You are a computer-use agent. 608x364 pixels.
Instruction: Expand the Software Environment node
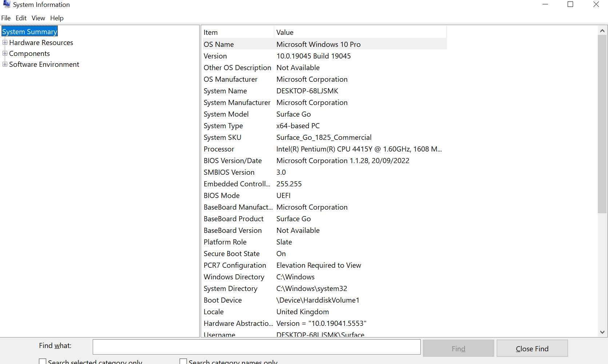(x=5, y=64)
